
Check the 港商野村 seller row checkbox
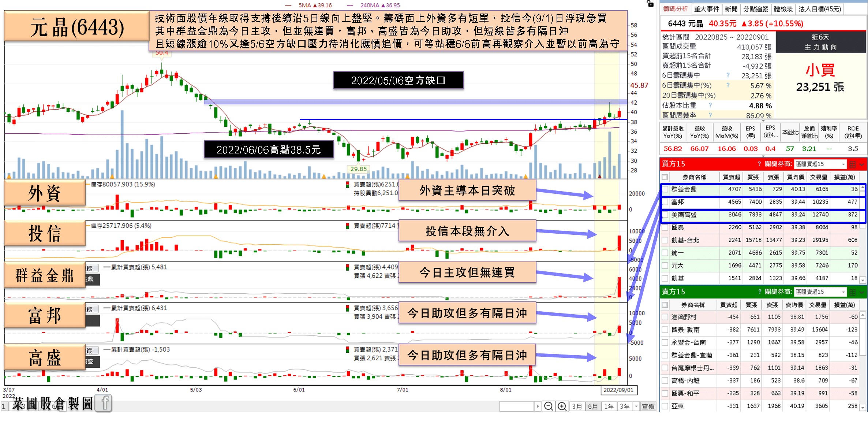coord(665,317)
